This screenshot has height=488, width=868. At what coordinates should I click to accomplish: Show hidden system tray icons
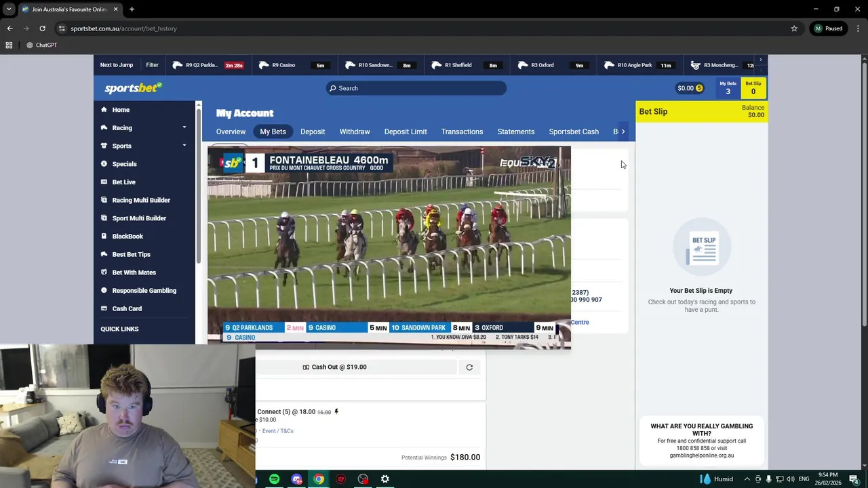[747, 479]
